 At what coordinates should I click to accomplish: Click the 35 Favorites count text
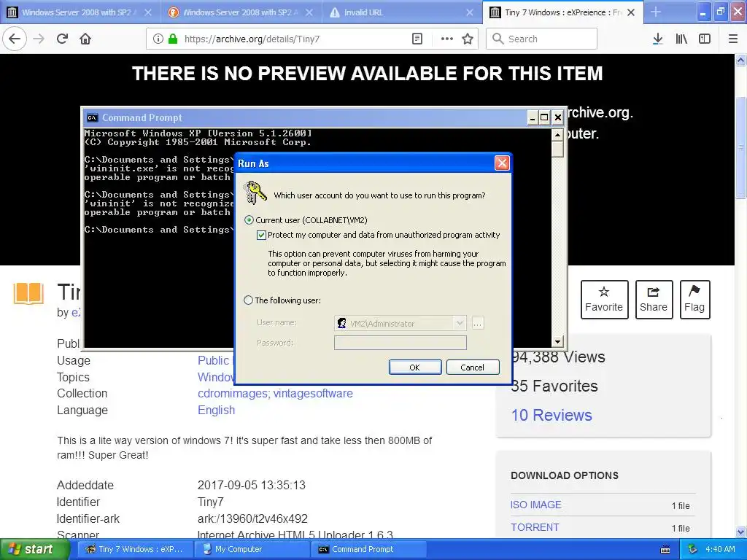554,386
